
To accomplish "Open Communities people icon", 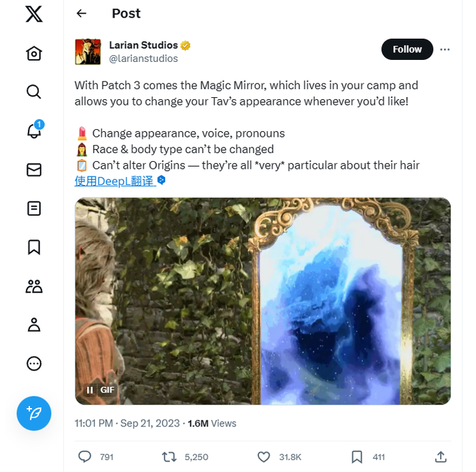I will tap(34, 286).
